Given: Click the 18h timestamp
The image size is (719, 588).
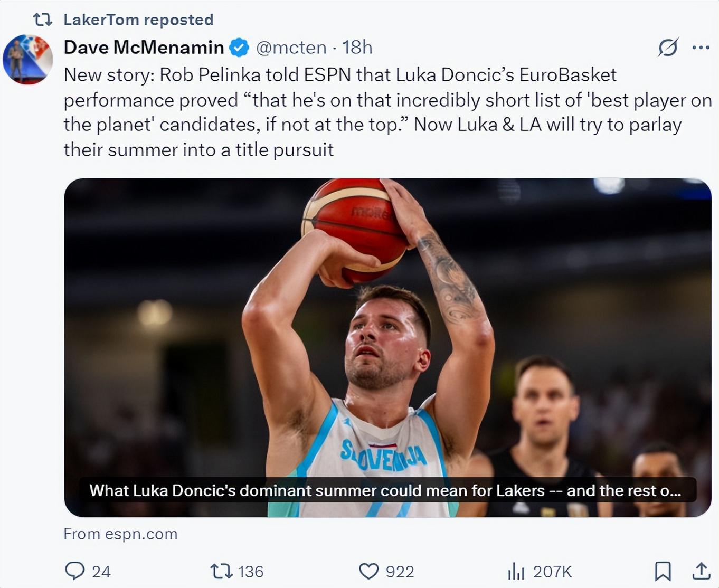Looking at the screenshot, I should coord(357,48).
